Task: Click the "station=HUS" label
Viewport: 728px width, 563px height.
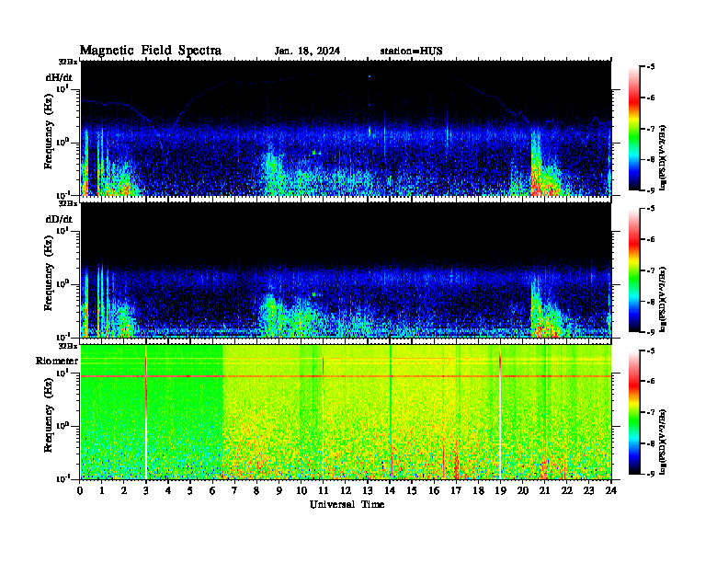Action: (412, 52)
